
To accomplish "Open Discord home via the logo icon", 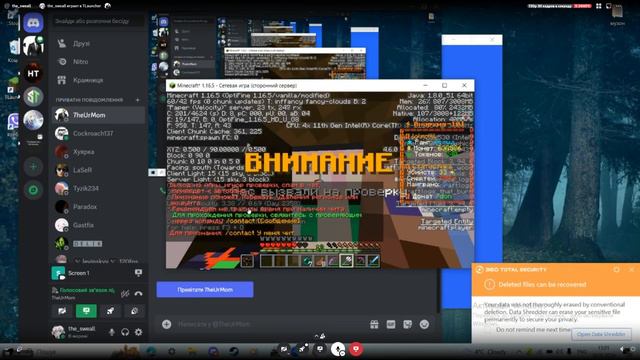I will [33, 22].
